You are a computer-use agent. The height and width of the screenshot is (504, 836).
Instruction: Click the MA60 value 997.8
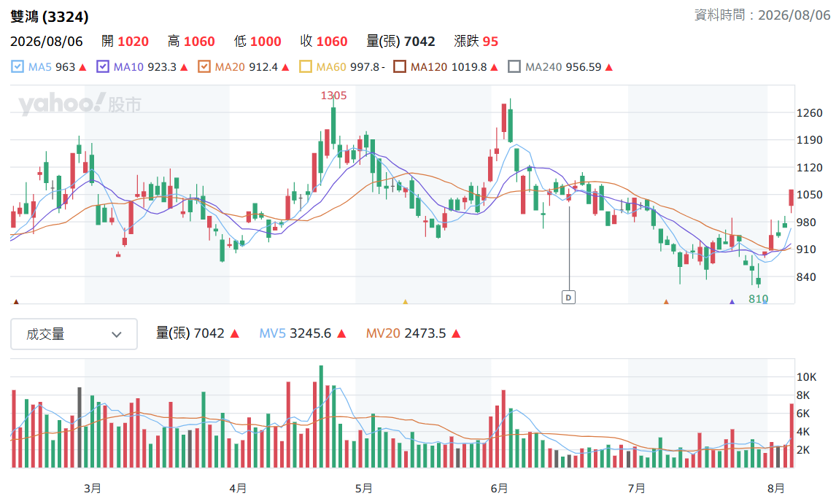pyautogui.click(x=365, y=67)
